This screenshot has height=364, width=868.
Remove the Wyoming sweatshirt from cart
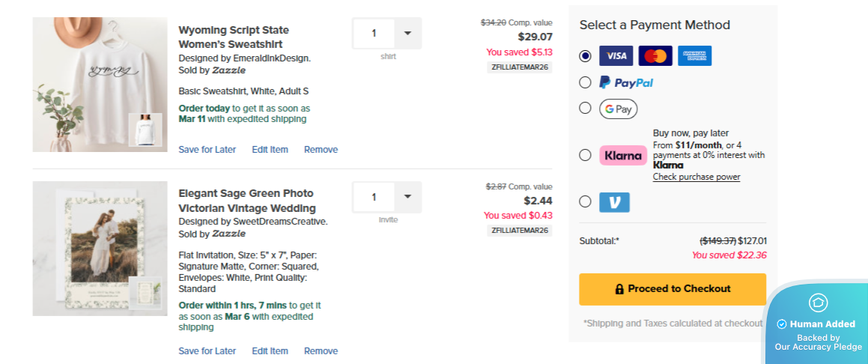(x=321, y=150)
